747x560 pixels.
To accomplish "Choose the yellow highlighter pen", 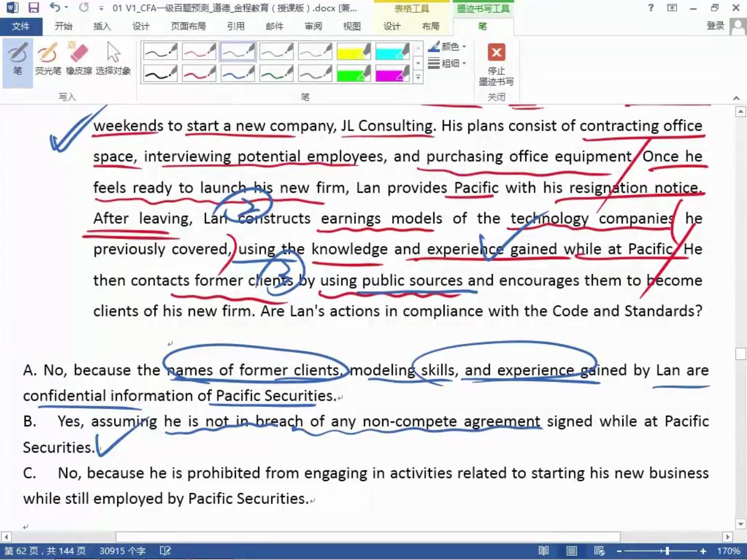I will coord(354,51).
